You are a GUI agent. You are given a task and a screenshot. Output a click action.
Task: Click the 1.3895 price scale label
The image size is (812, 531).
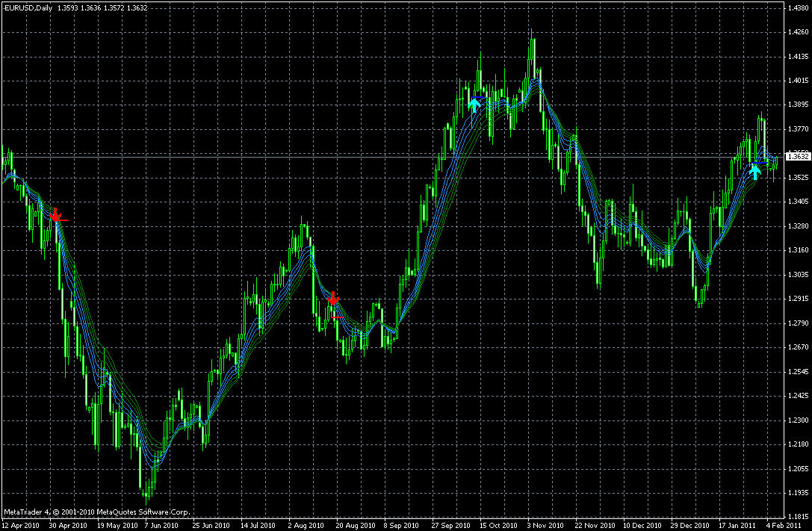tap(798, 105)
